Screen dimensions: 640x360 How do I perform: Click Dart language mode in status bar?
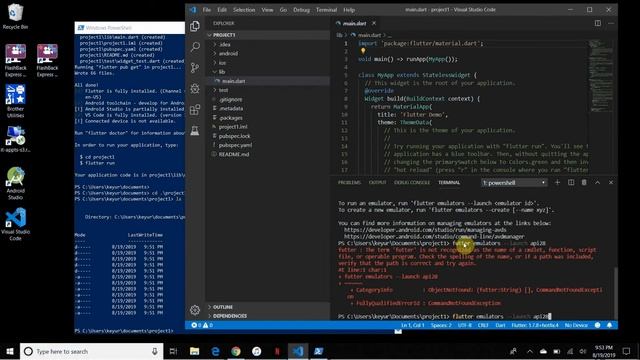500,325
